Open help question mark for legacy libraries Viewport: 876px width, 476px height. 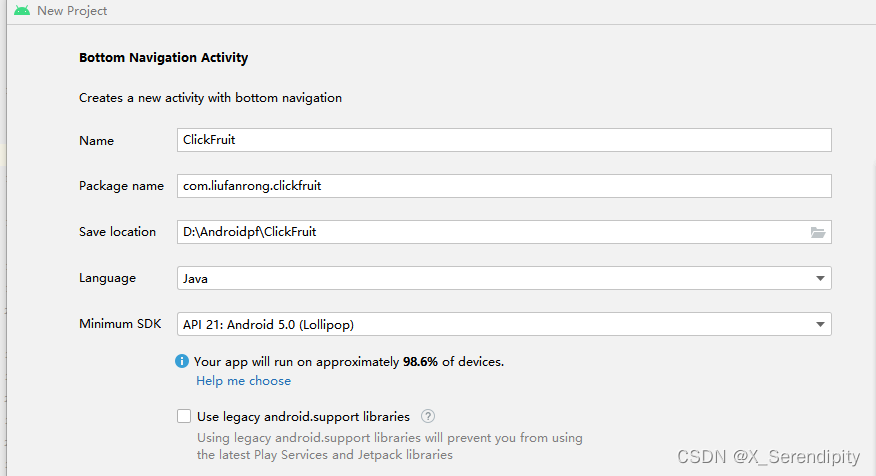pyautogui.click(x=428, y=416)
